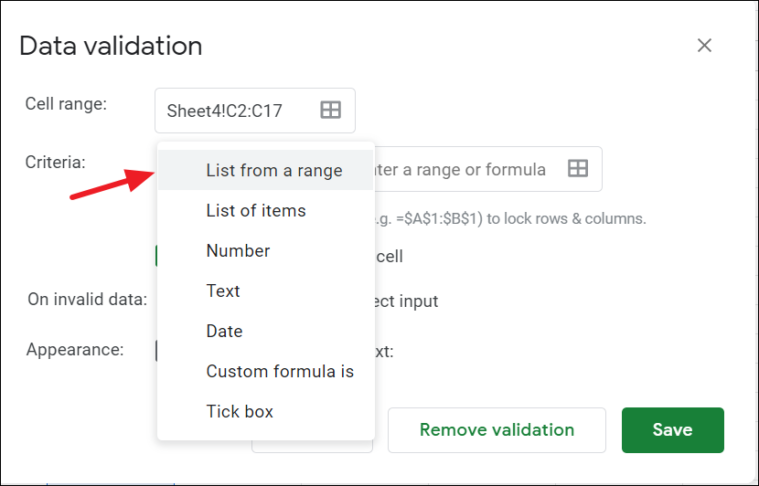759x486 pixels.
Task: Click the select-range grid icon in the criteria field
Action: coord(577,169)
